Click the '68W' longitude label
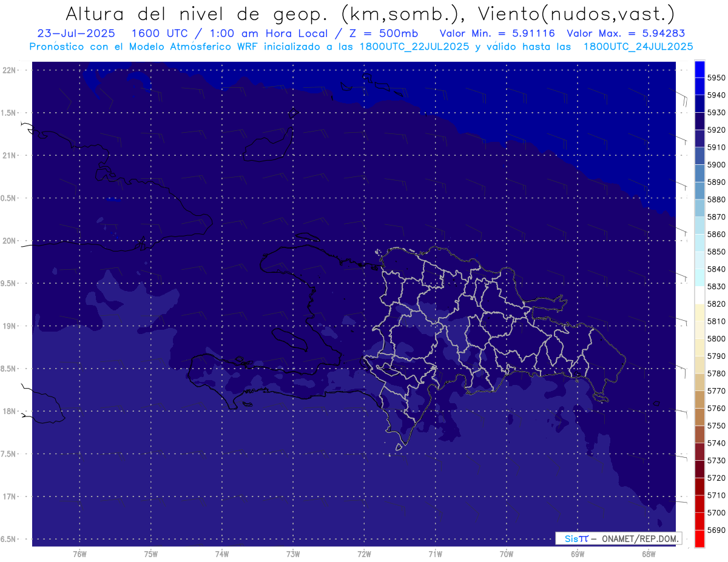728x562 pixels. coord(649,554)
